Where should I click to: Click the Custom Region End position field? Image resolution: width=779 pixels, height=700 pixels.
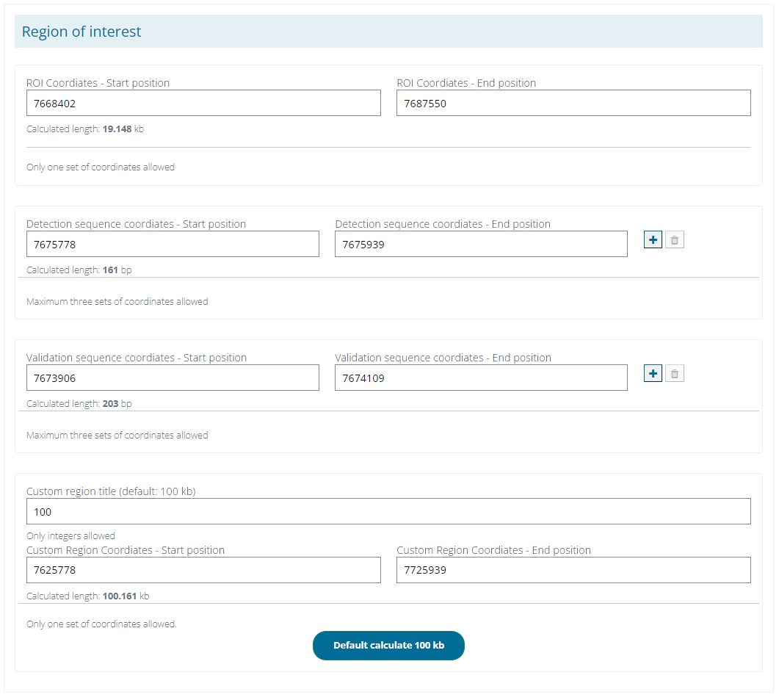[573, 570]
